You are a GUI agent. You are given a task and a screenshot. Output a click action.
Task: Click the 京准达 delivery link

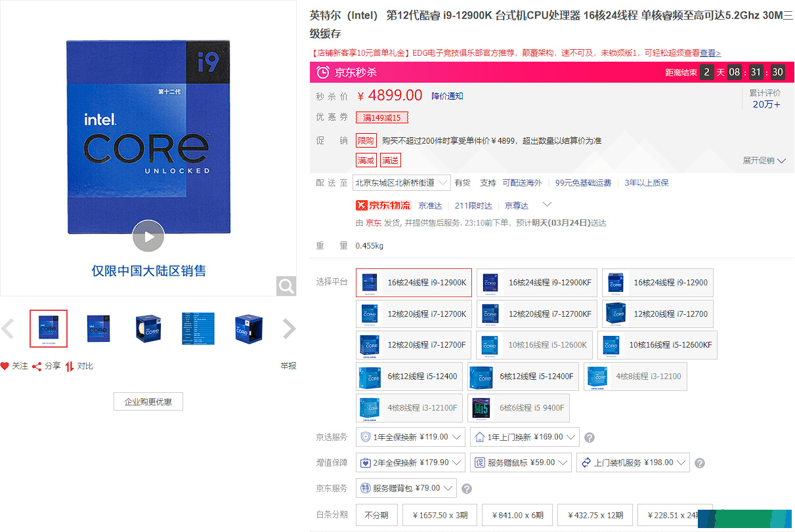[431, 205]
